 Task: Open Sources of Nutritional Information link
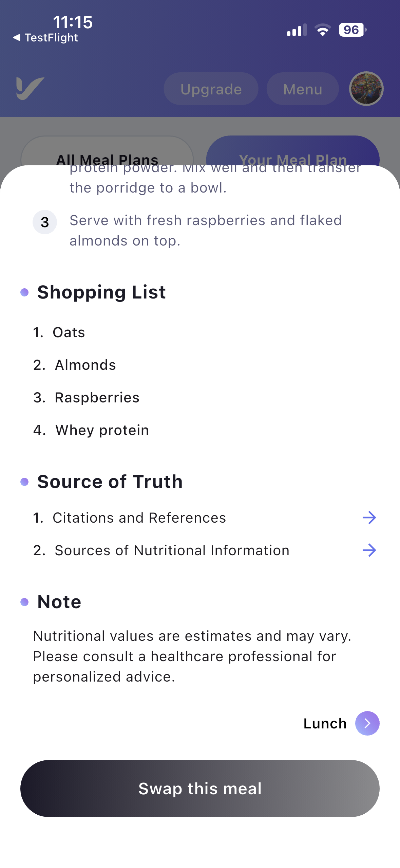coord(172,550)
